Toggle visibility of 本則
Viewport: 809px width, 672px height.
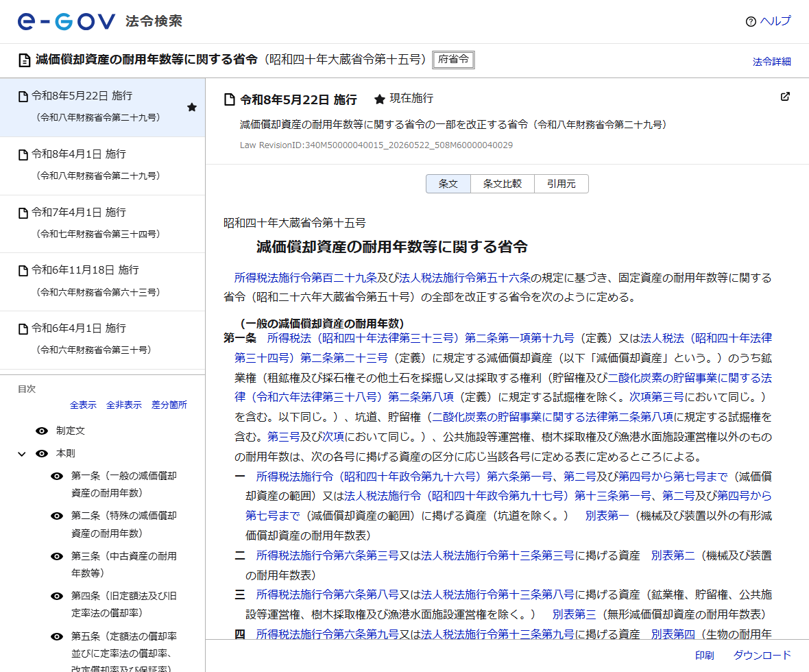tap(42, 454)
